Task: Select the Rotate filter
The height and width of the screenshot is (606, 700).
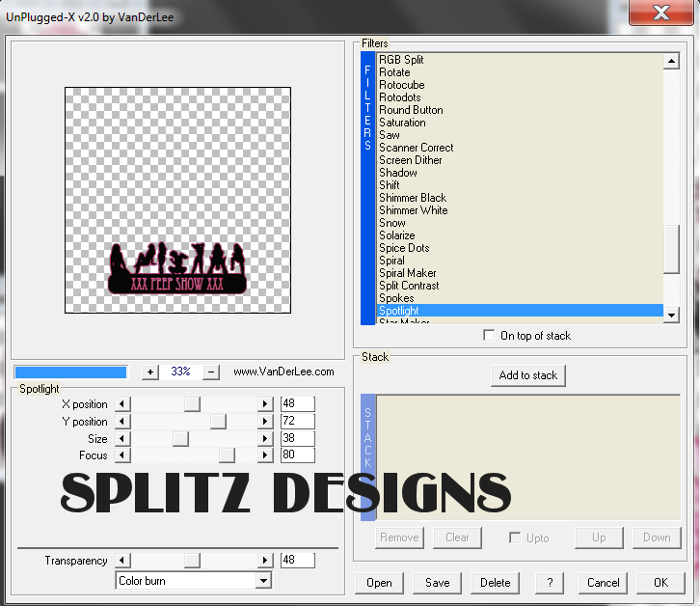Action: click(x=520, y=72)
